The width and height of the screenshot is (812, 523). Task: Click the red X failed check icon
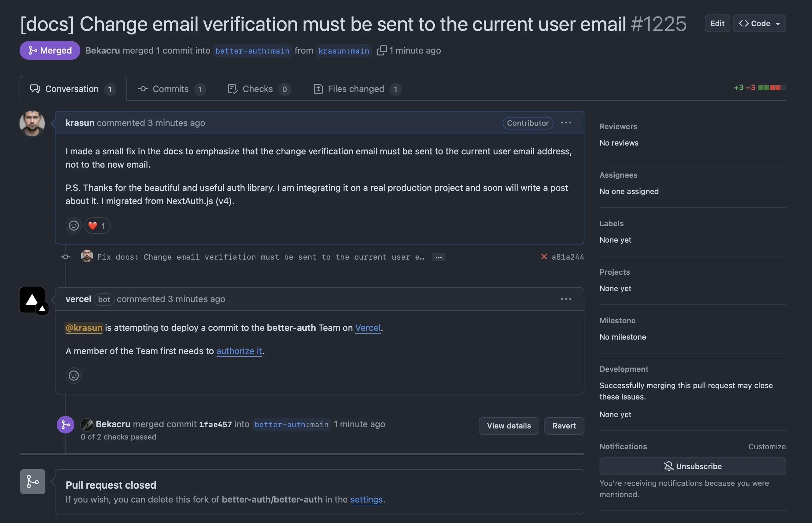tap(544, 257)
